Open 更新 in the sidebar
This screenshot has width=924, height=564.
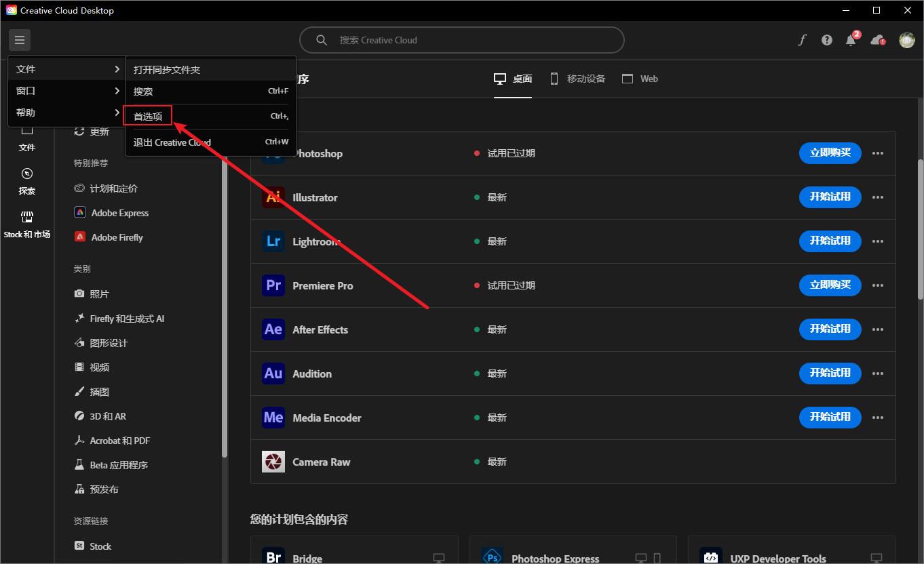[x=92, y=132]
